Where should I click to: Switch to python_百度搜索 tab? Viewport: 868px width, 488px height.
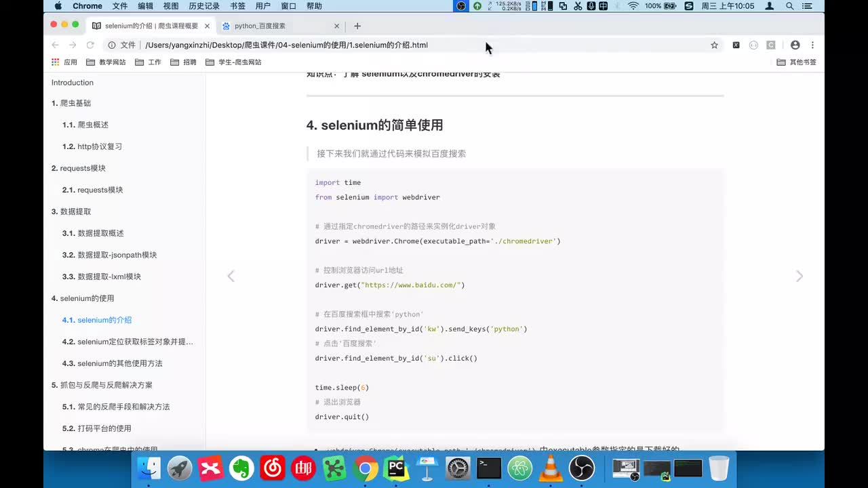pyautogui.click(x=281, y=26)
